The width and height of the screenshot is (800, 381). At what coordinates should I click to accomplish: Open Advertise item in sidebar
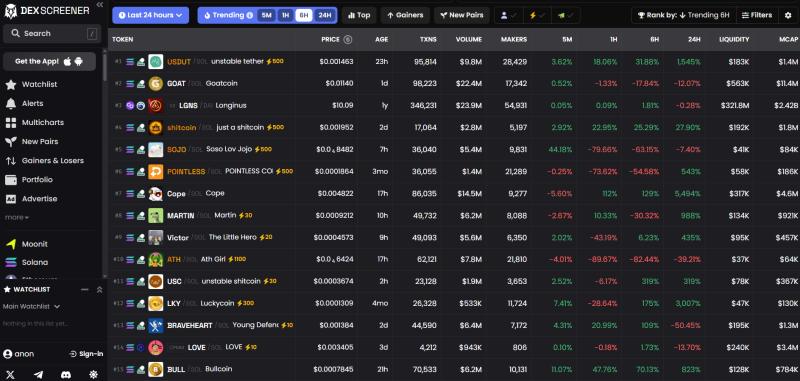coord(32,199)
